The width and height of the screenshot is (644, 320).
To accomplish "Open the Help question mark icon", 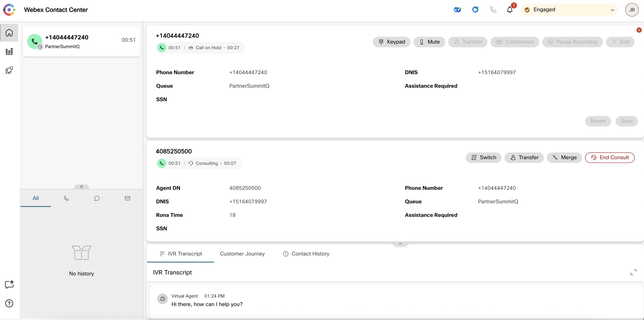I will pos(9,303).
